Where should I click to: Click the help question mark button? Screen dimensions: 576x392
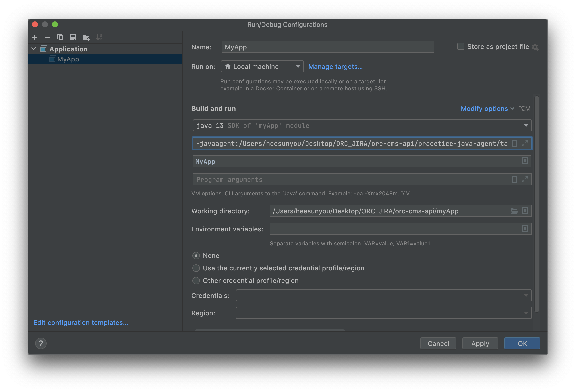point(41,343)
